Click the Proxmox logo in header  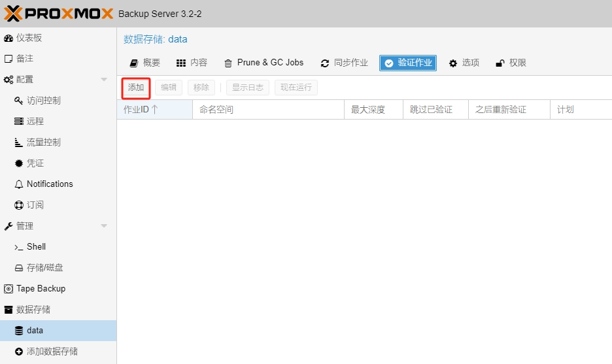pos(59,14)
